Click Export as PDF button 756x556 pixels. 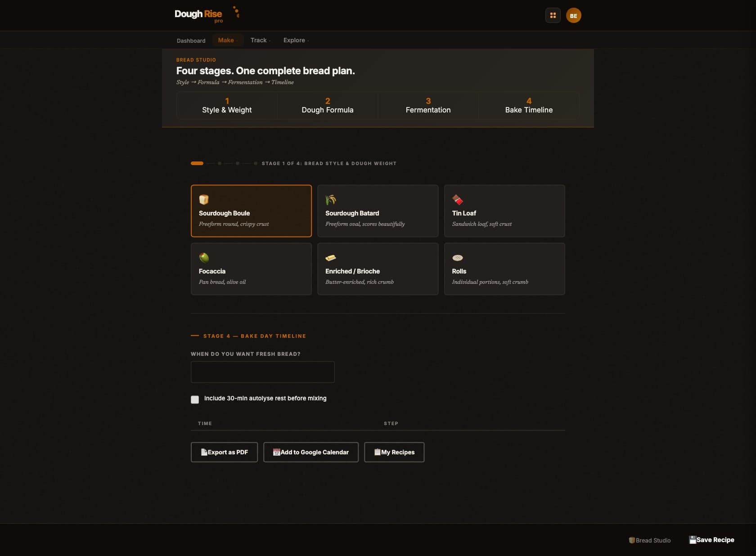pos(224,452)
